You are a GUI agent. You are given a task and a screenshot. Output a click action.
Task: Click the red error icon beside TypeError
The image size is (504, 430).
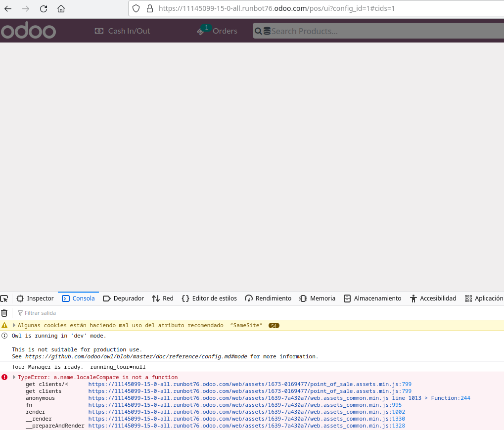click(4, 377)
